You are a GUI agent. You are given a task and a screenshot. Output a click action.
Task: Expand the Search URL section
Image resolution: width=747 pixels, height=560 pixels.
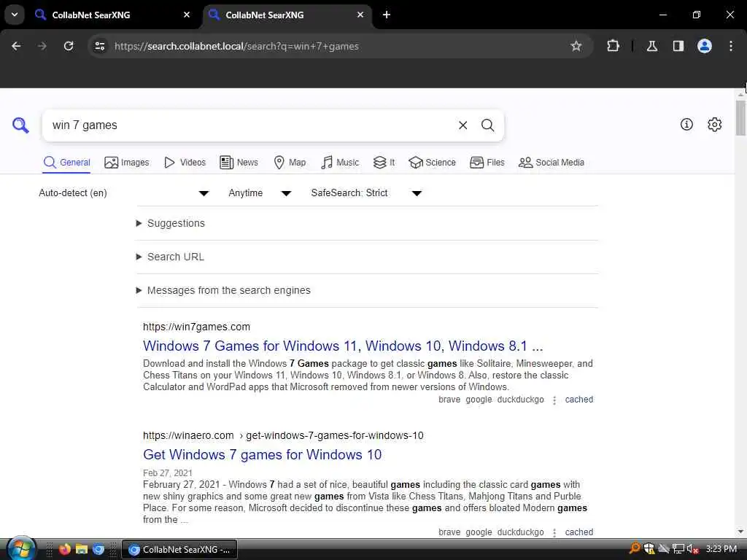click(x=170, y=257)
